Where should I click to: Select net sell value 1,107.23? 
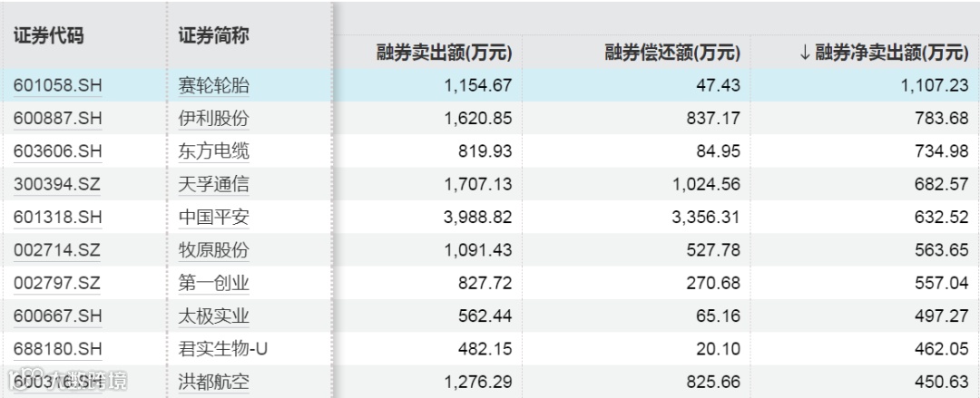(935, 85)
